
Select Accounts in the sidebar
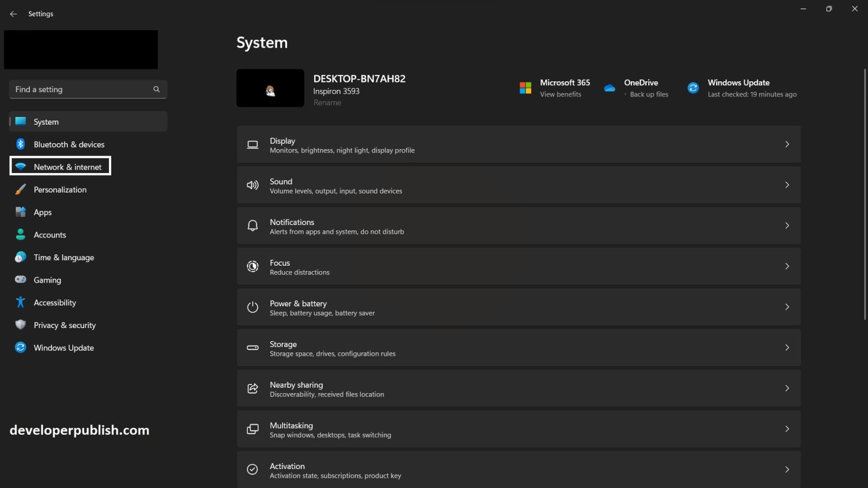(x=88, y=235)
